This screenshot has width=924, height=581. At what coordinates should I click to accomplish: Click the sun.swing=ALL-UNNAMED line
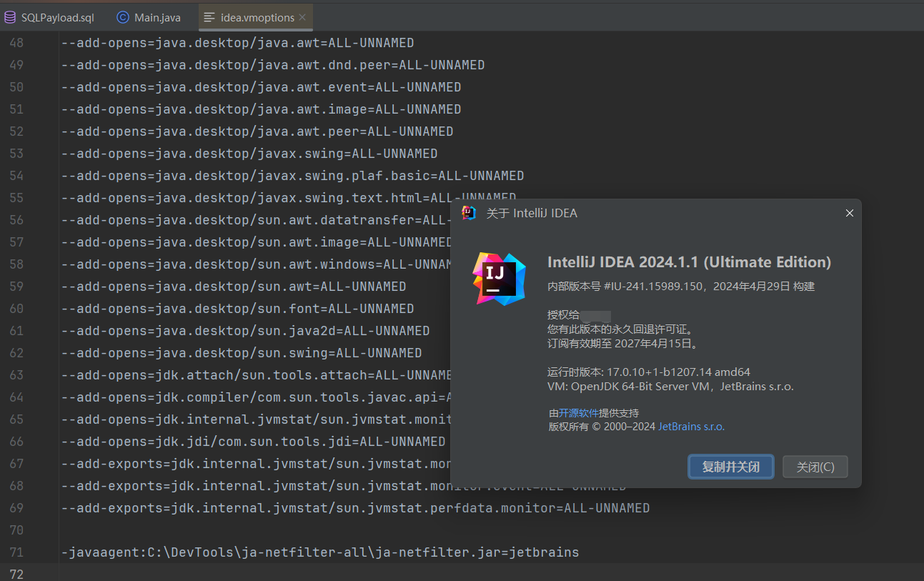242,353
